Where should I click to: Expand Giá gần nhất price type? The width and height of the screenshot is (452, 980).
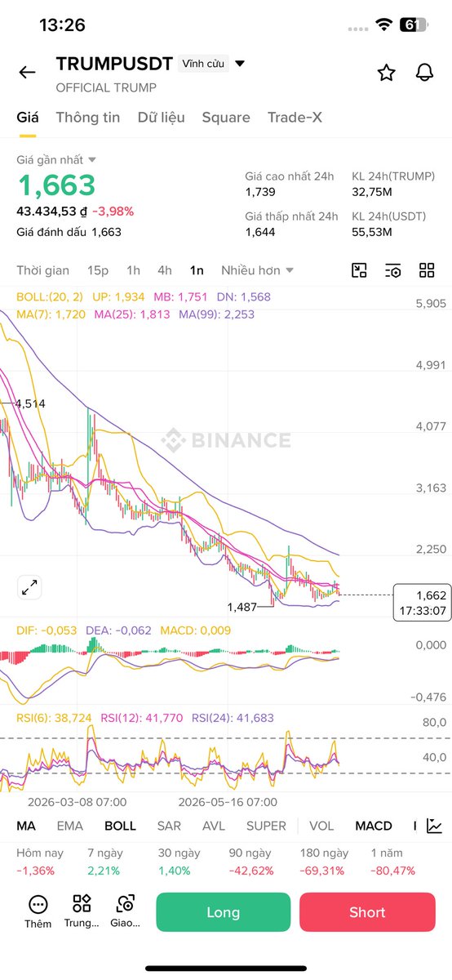pos(56,160)
